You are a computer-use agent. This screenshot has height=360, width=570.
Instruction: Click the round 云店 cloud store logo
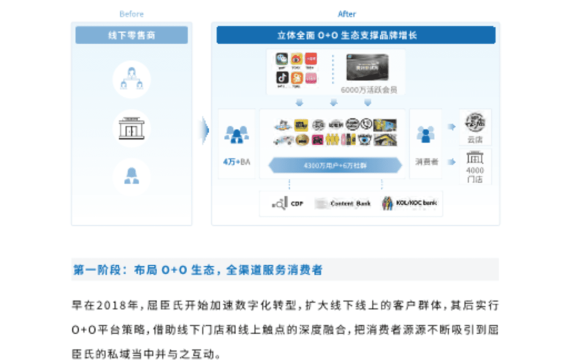(x=475, y=123)
